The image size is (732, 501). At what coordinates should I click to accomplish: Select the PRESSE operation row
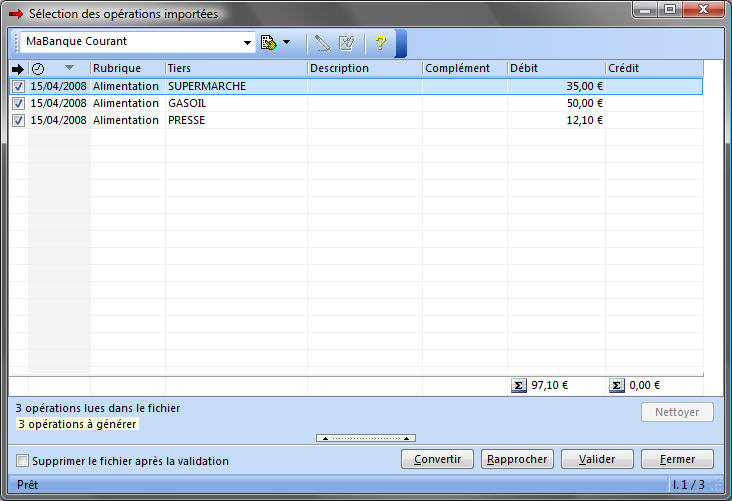(235, 121)
